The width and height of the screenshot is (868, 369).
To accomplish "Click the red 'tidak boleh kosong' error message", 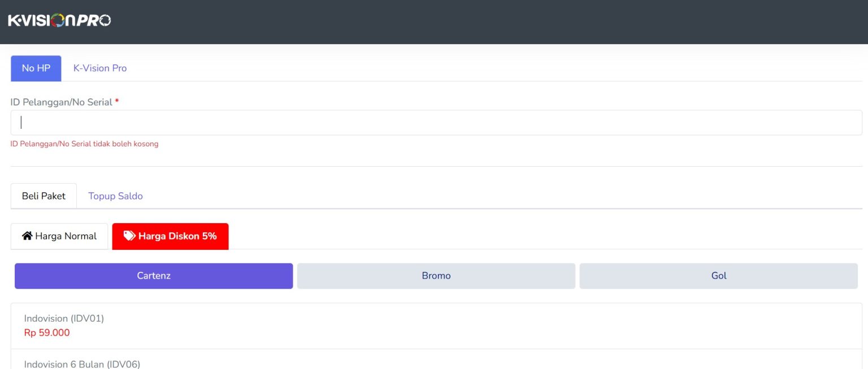I will [x=84, y=144].
